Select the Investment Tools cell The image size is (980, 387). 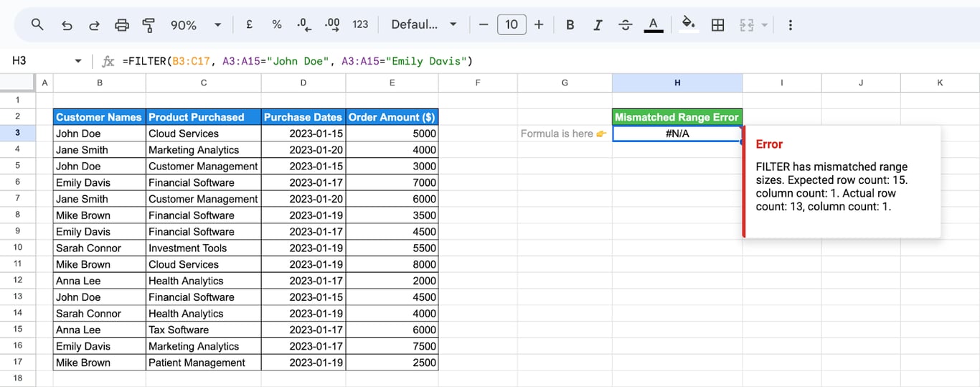pos(204,248)
